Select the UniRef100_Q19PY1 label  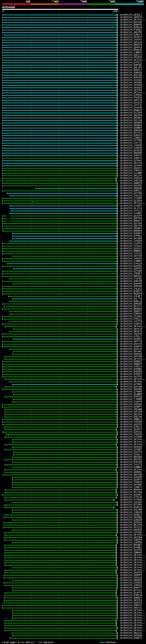(x=131, y=593)
